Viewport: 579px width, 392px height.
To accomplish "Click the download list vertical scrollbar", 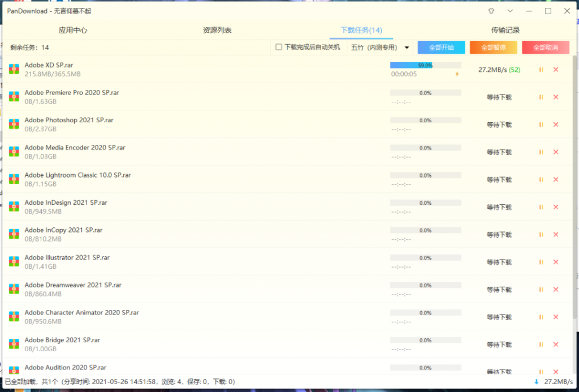I will pos(575,187).
